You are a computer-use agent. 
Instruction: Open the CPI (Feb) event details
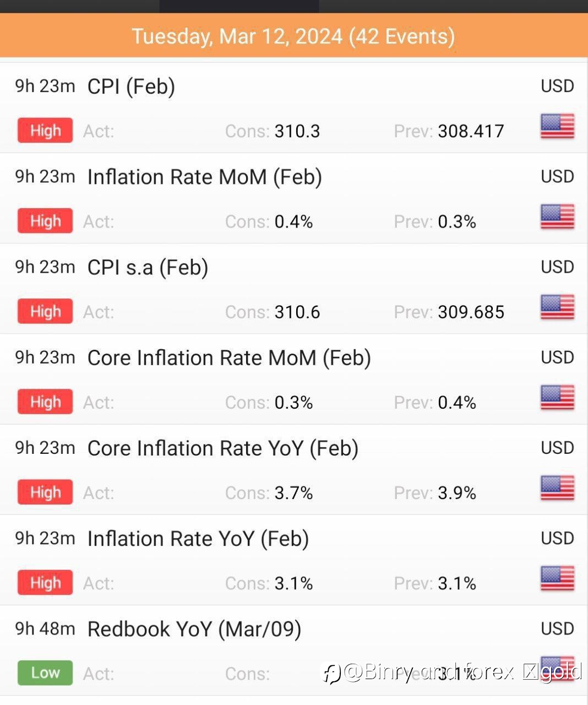[x=131, y=86]
